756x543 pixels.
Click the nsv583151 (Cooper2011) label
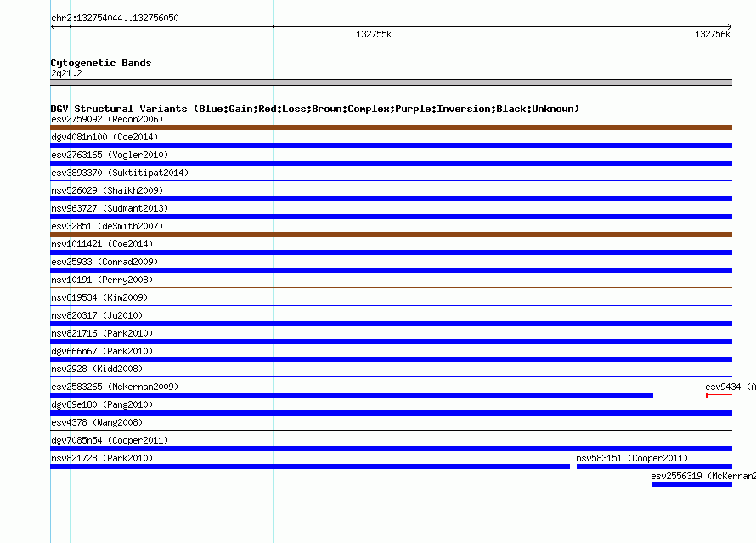pos(632,458)
